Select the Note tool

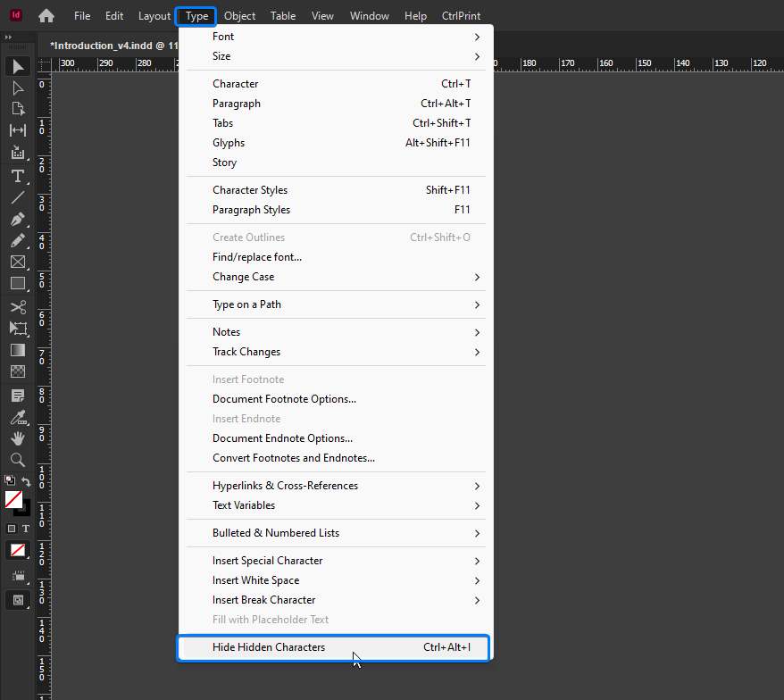pos(18,396)
